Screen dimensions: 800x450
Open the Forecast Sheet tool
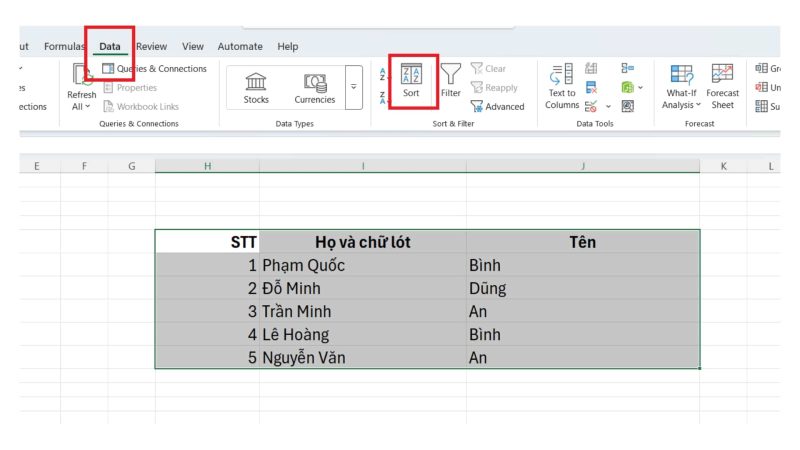(x=722, y=86)
